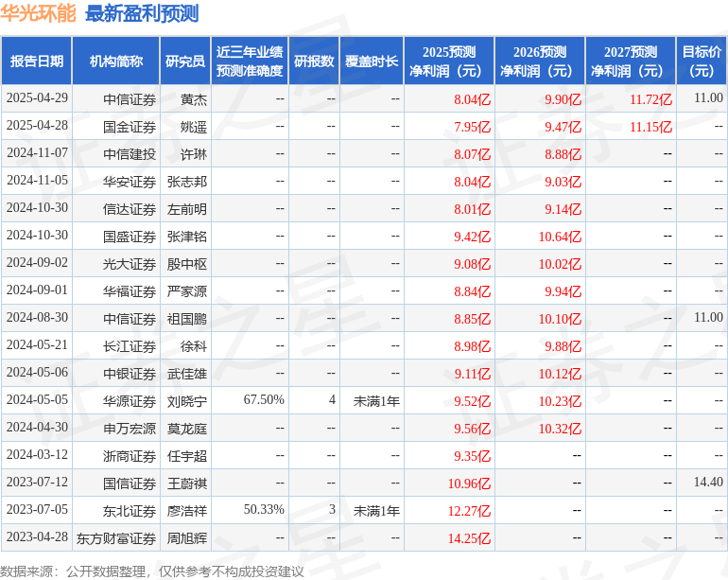Image resolution: width=728 pixels, height=580 pixels.
Task: Click analyst name 徐科
Action: point(194,346)
